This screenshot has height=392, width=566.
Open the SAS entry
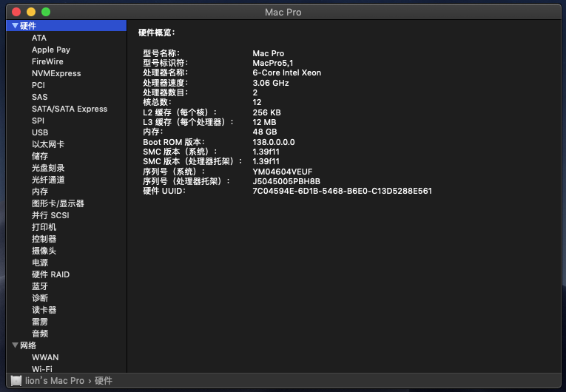[x=39, y=97]
